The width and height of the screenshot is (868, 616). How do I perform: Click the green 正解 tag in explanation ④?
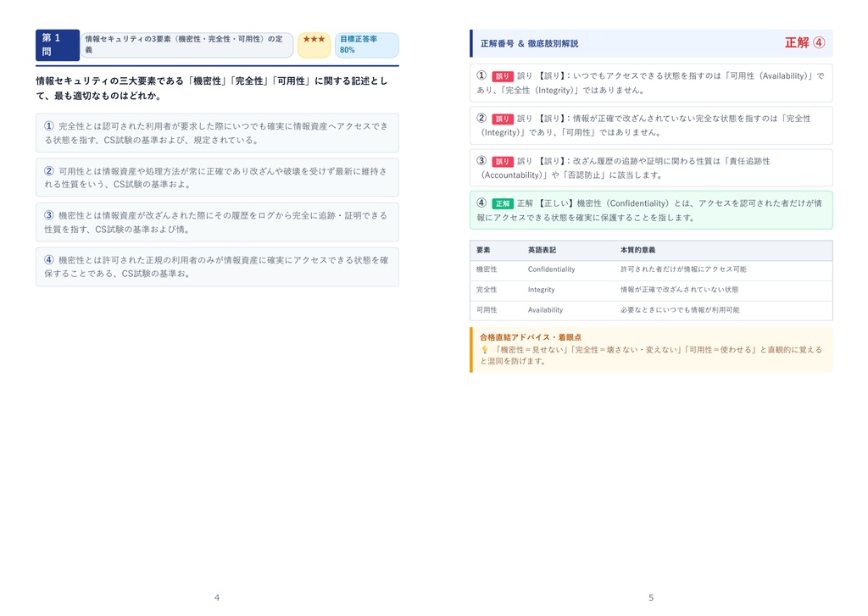(x=503, y=203)
